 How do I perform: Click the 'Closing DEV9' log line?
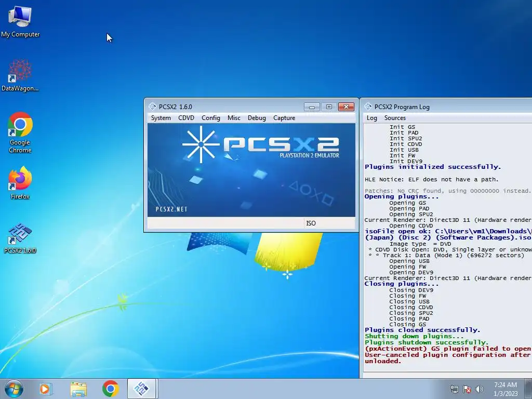pyautogui.click(x=411, y=290)
